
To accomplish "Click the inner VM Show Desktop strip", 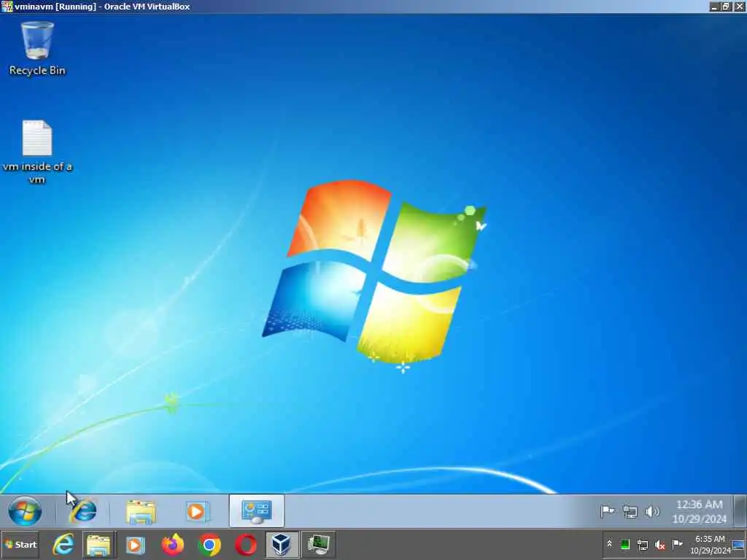I will [740, 511].
